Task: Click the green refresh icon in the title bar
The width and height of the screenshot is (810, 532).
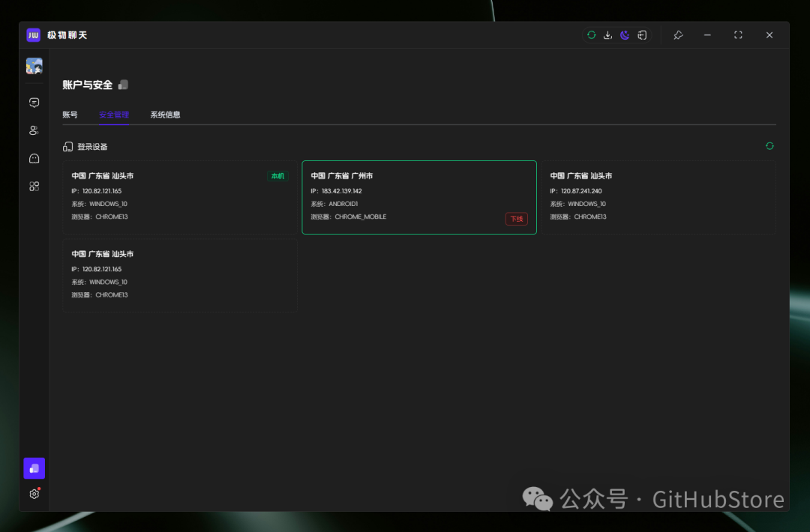Action: [592, 35]
